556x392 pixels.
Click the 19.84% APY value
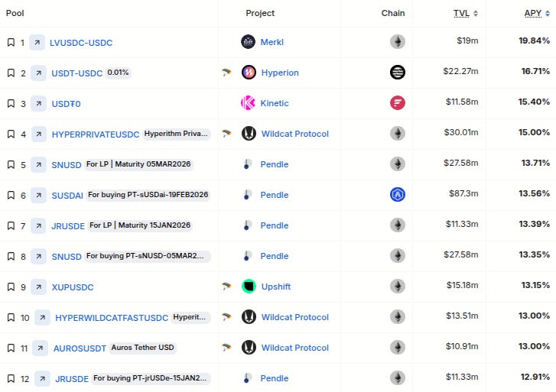click(x=534, y=40)
